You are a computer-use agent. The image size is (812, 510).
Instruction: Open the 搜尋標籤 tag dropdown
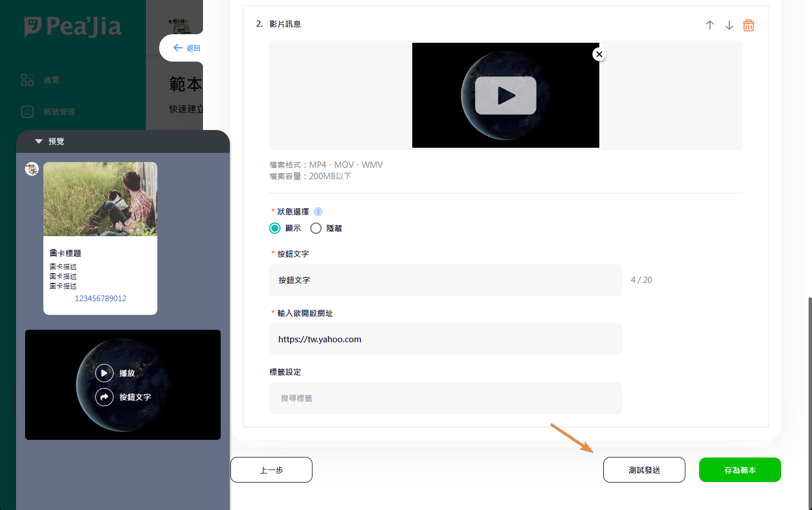(445, 398)
